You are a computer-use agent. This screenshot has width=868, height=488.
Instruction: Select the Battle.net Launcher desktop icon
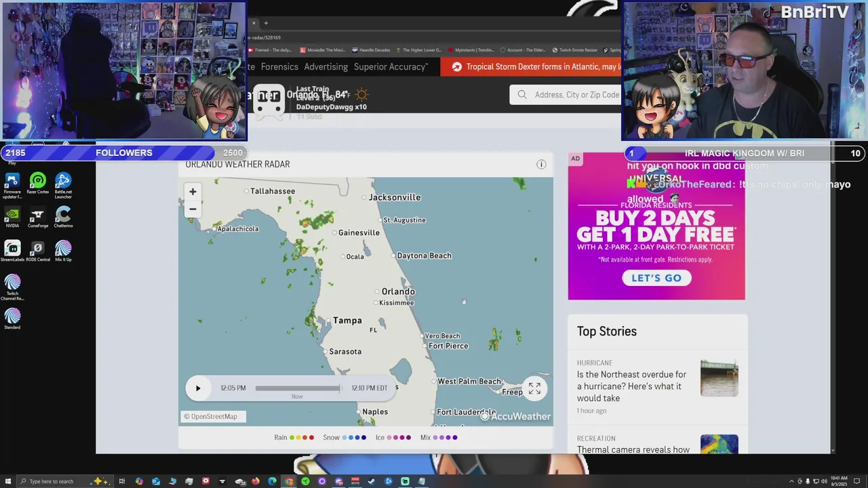pos(63,185)
